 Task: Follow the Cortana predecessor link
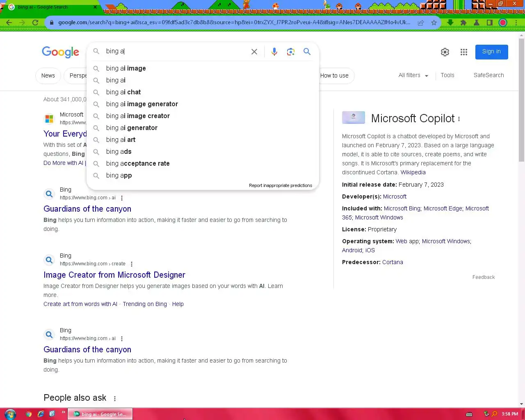point(393,262)
